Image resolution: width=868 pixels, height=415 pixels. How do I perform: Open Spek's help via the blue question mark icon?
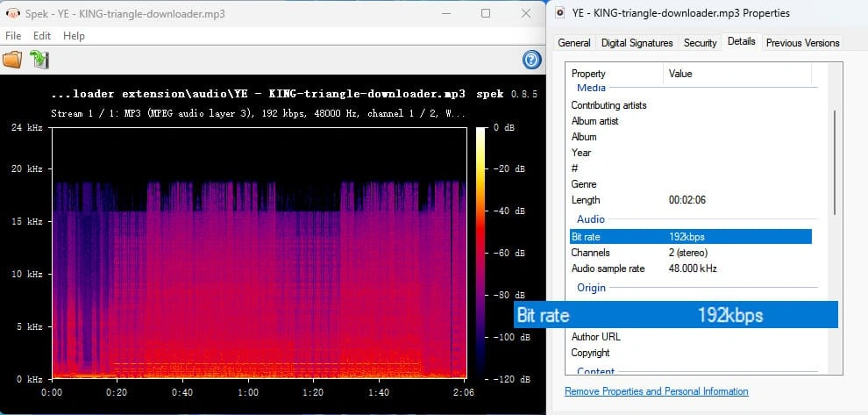coord(531,60)
